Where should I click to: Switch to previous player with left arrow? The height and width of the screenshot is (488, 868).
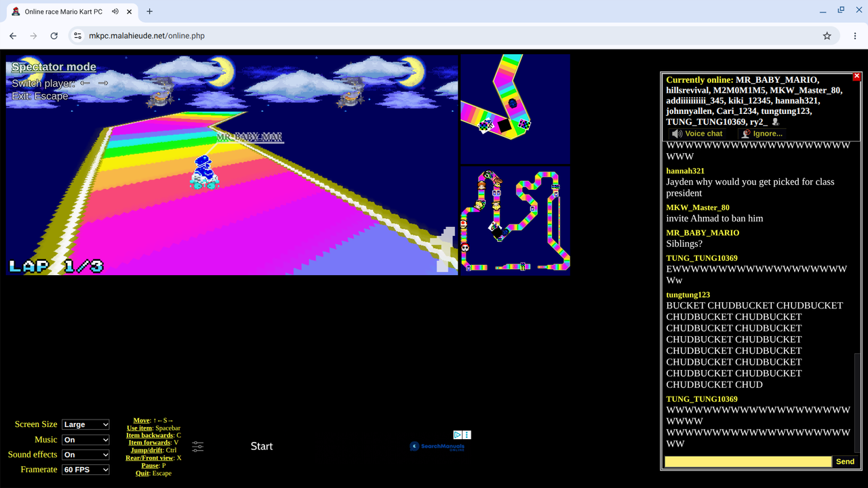coord(85,83)
